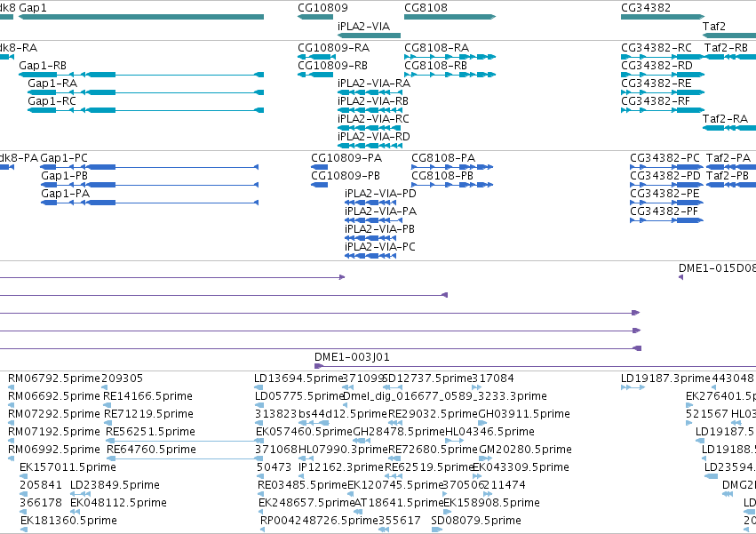Select protein label CG8108-PA
This screenshot has height=534, width=756.
pyautogui.click(x=443, y=158)
